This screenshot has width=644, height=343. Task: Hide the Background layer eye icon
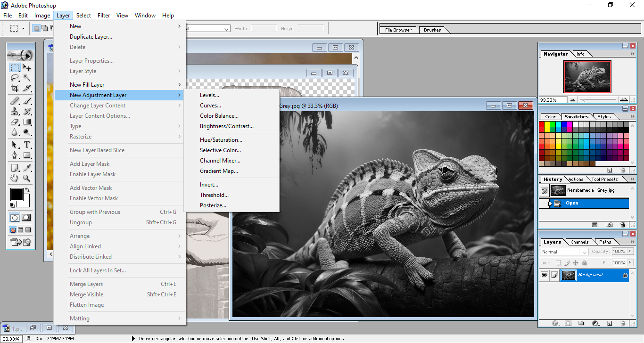(545, 275)
